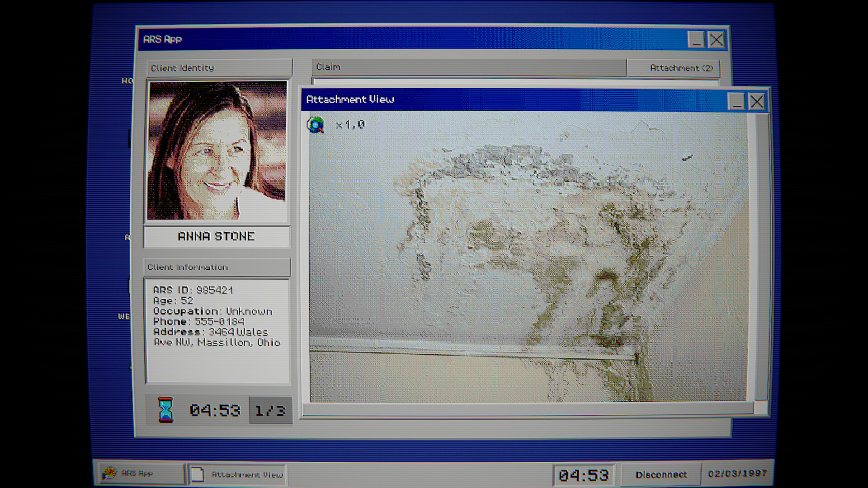Click the Client Identity panel header

tap(220, 68)
